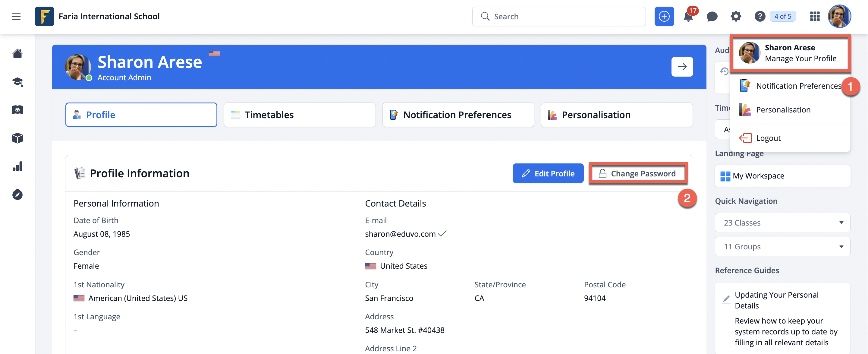Go to Home in left sidebar
This screenshot has width=868, height=354.
(17, 54)
